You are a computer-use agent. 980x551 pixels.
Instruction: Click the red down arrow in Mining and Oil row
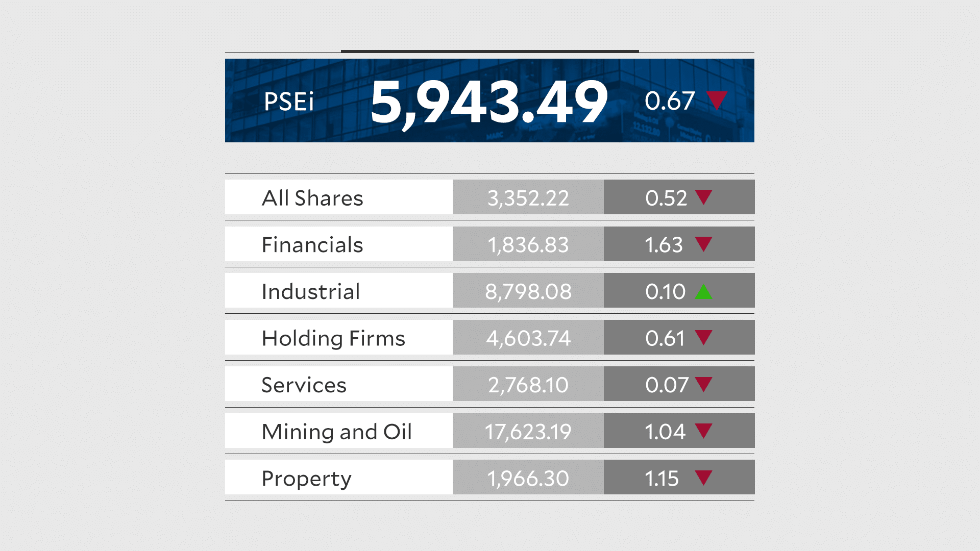[x=703, y=430]
